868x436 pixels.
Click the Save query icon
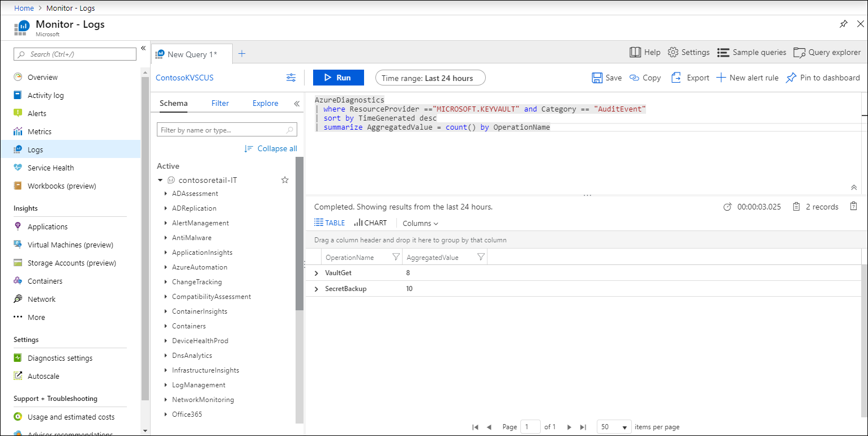[x=597, y=78]
